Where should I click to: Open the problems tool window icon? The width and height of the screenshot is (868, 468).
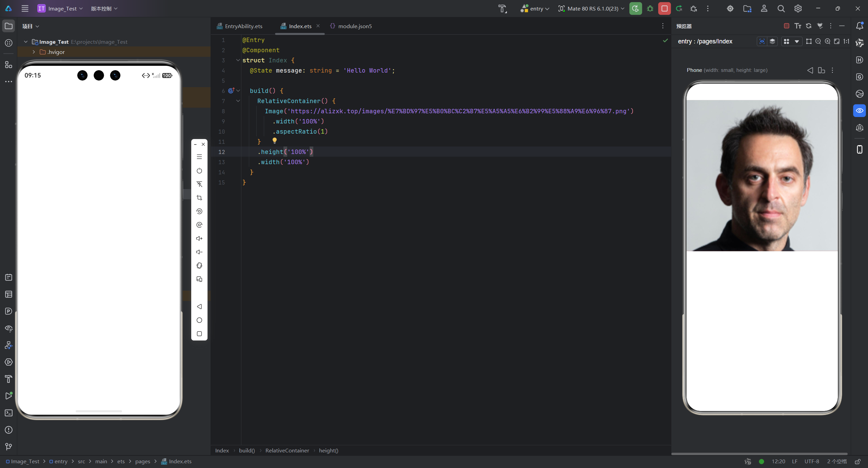pyautogui.click(x=9, y=430)
